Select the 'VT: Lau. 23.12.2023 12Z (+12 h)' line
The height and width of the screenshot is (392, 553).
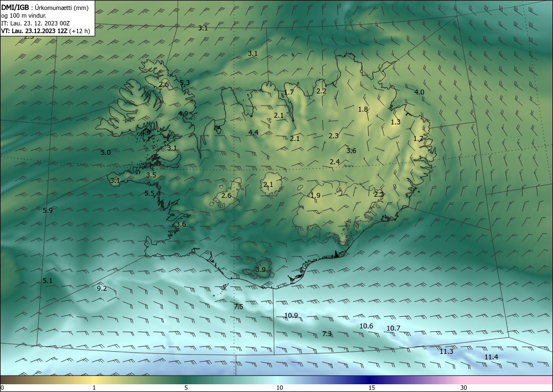(x=45, y=31)
